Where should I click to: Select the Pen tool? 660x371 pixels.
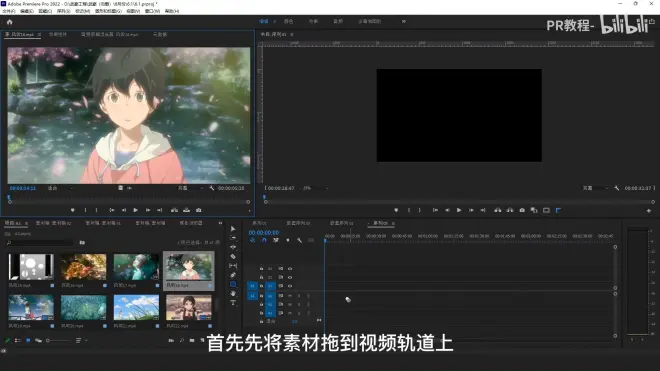[x=233, y=275]
